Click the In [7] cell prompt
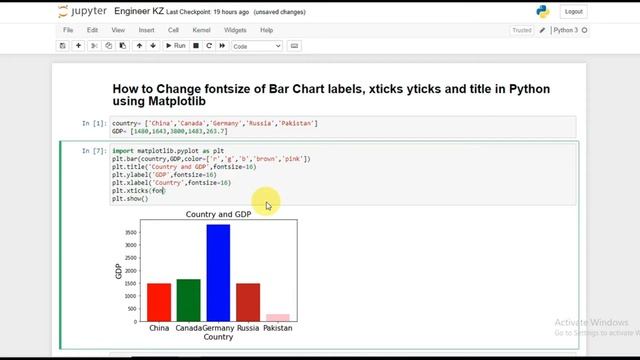The width and height of the screenshot is (640, 360). point(94,151)
